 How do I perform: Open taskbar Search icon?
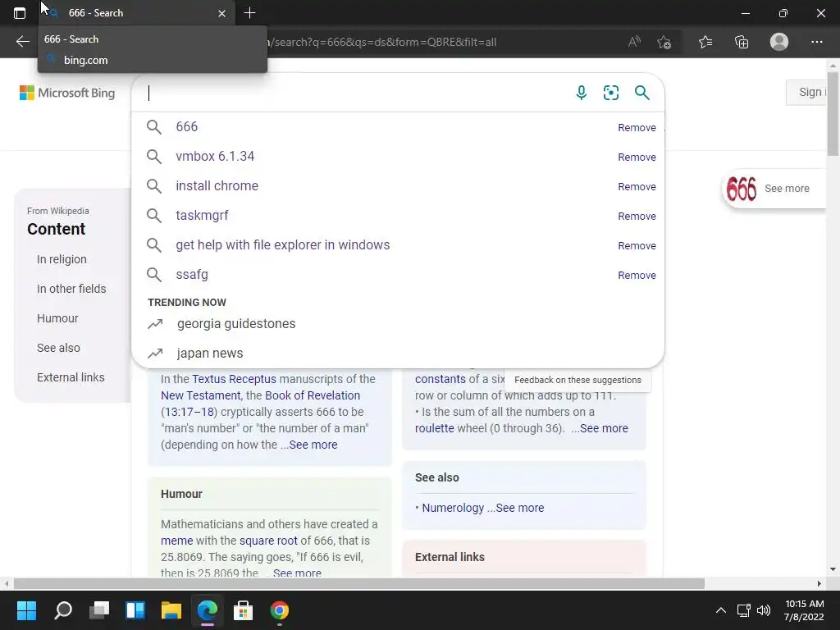63,610
